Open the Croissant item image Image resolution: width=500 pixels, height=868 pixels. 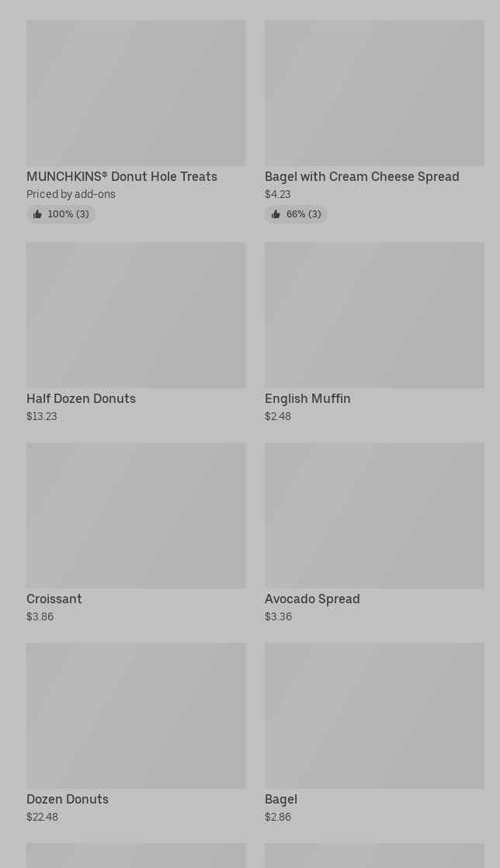pos(136,516)
